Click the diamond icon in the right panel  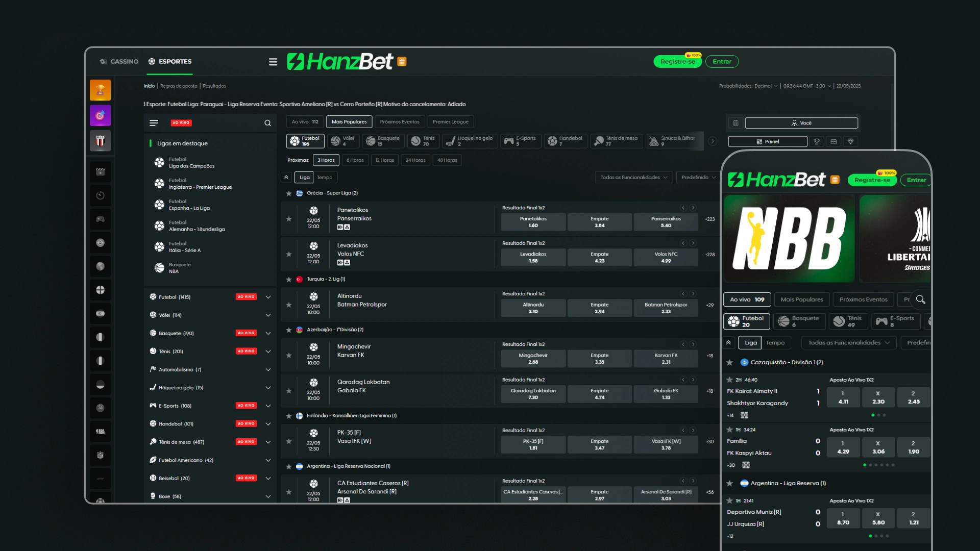pos(850,141)
